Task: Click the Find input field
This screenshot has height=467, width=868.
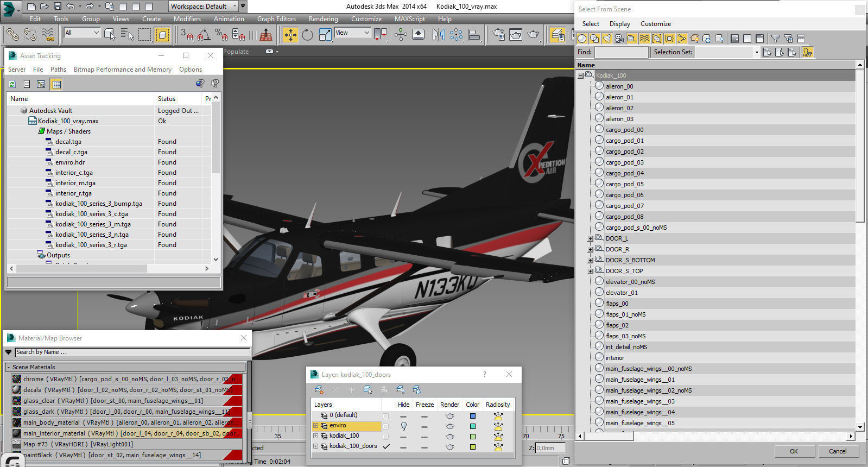Action: [621, 52]
